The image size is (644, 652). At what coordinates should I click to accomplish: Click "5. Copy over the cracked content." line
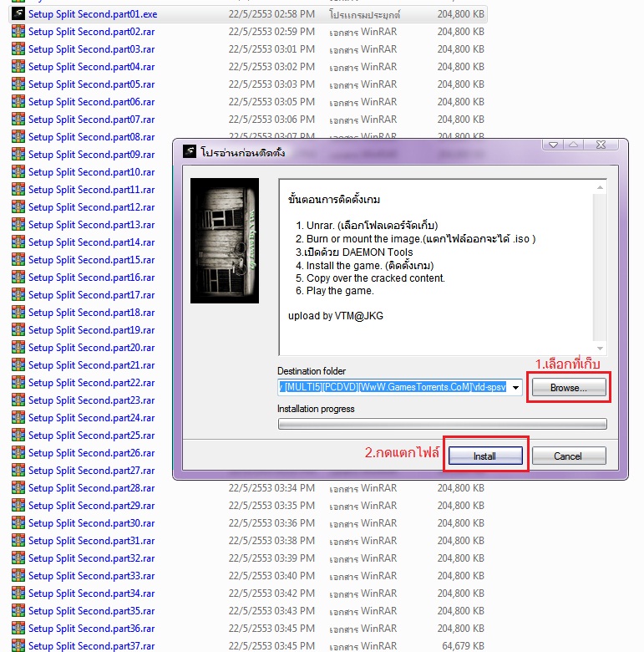[x=370, y=278]
